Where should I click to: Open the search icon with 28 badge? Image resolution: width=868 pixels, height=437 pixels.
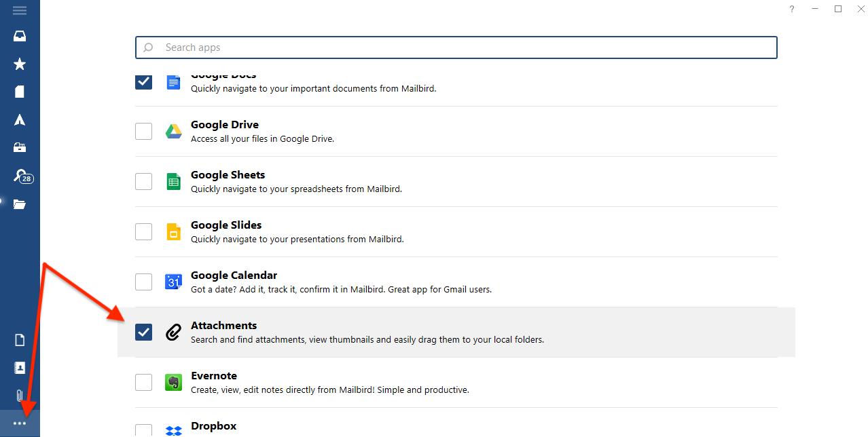(x=22, y=176)
